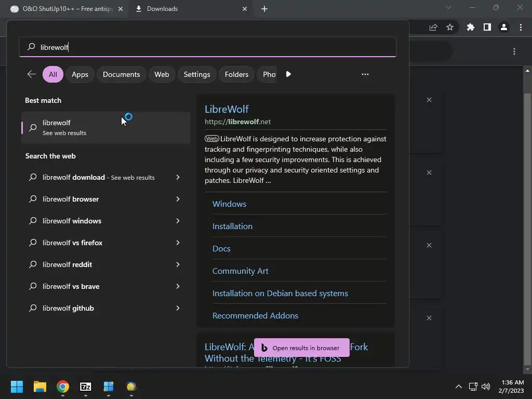This screenshot has width=532, height=399.
Task: Click the search text field containing librewolf
Action: click(x=208, y=47)
